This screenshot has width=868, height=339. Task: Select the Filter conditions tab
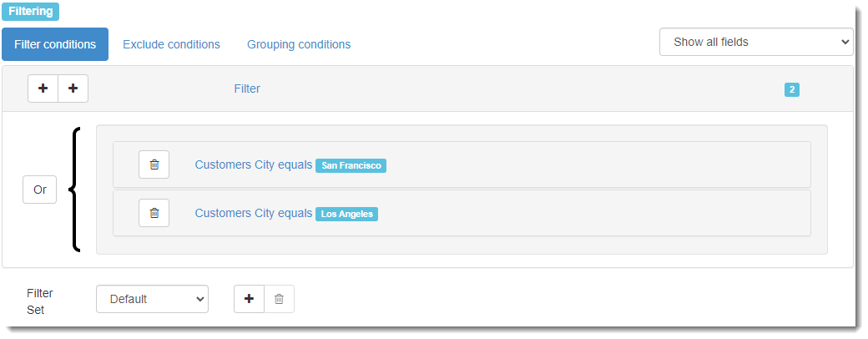coord(55,44)
